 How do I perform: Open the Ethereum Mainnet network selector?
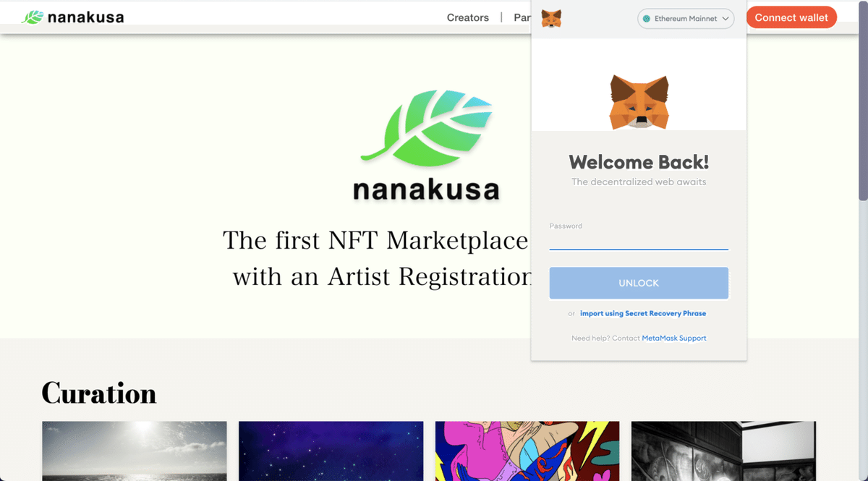[x=685, y=19]
